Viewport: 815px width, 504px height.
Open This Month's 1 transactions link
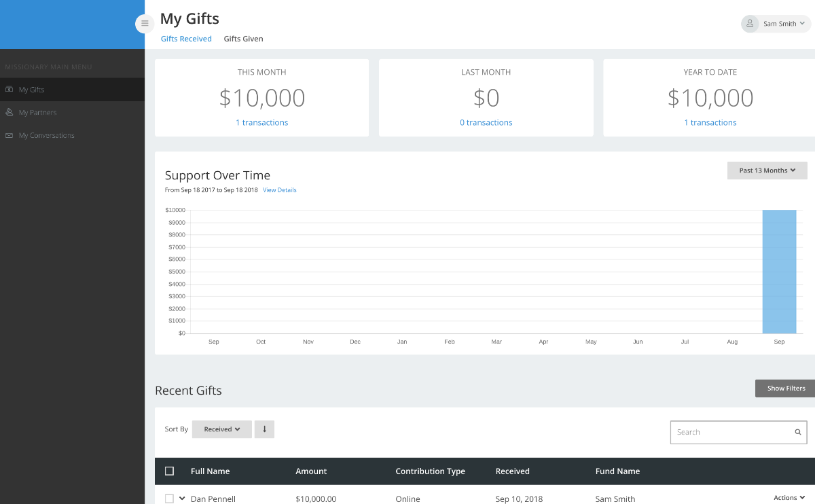pyautogui.click(x=261, y=123)
